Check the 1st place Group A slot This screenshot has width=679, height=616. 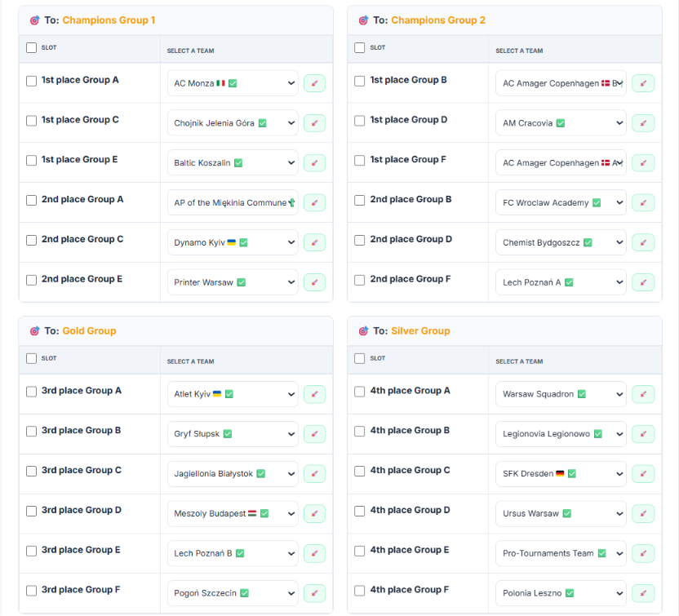coord(31,81)
